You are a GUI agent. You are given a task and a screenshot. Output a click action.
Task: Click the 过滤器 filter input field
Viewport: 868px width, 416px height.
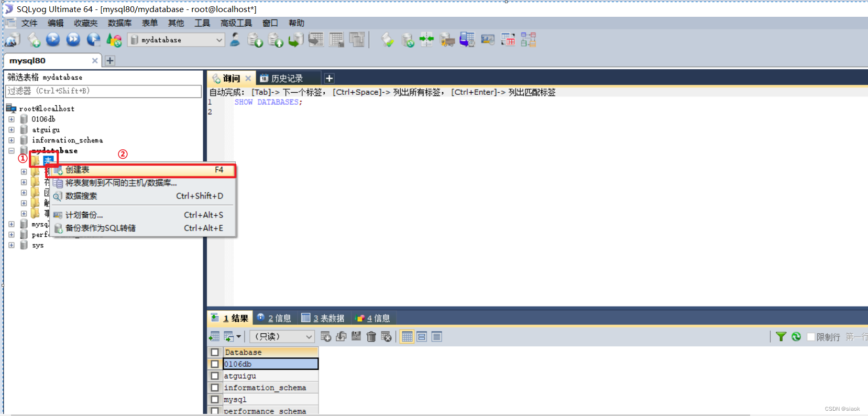104,91
